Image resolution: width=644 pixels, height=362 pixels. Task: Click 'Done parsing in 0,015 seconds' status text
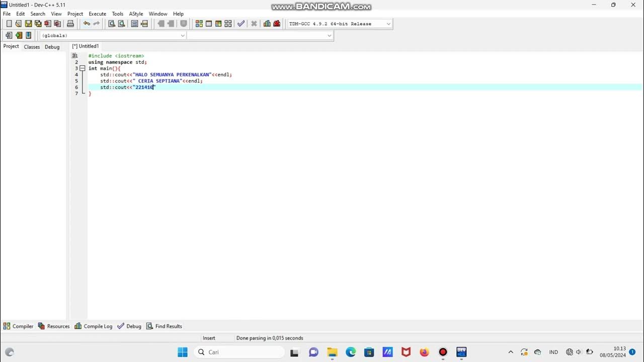tap(270, 338)
